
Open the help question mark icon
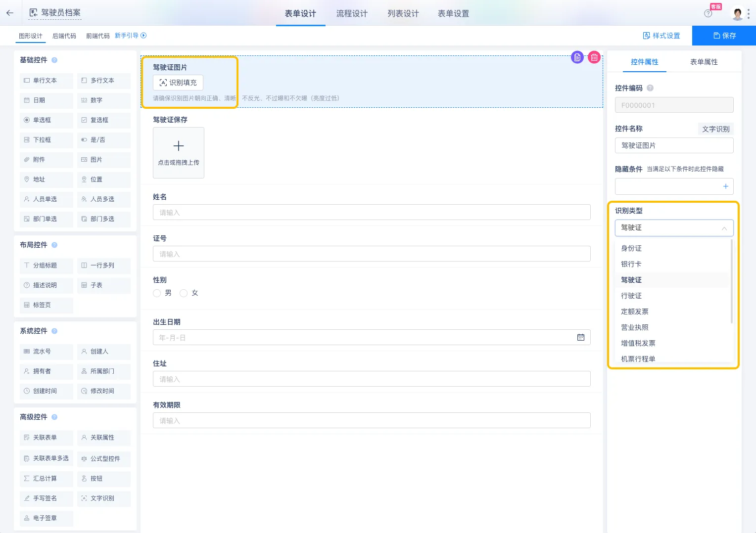708,13
